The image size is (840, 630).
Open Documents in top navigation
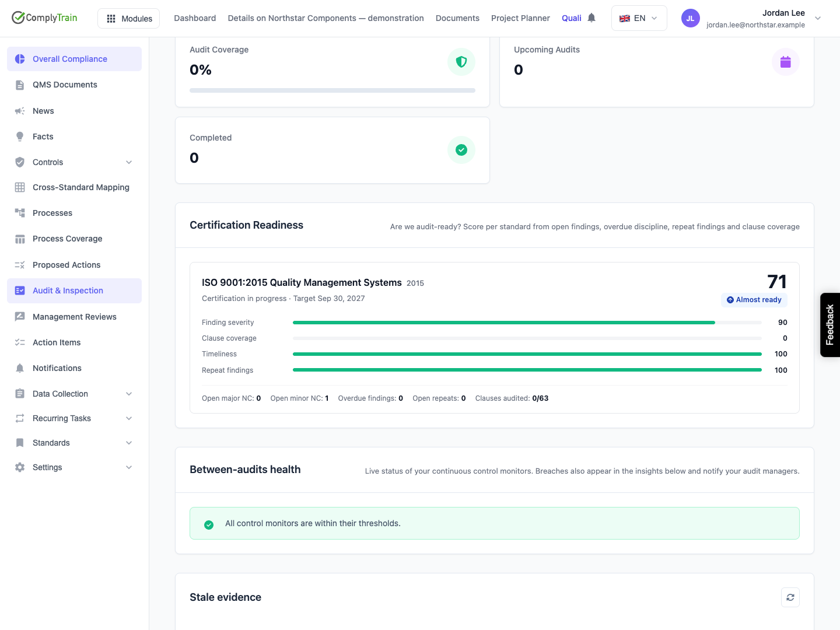pos(457,18)
